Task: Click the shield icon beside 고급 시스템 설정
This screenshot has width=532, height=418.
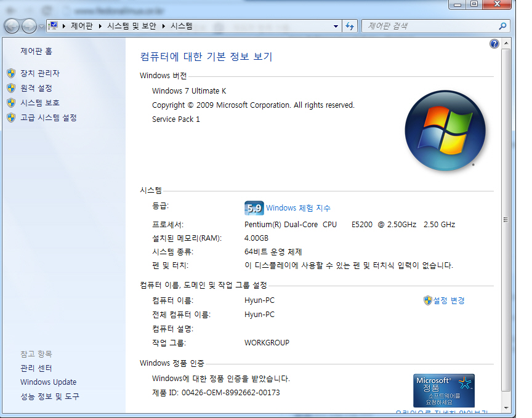Action: pyautogui.click(x=11, y=118)
